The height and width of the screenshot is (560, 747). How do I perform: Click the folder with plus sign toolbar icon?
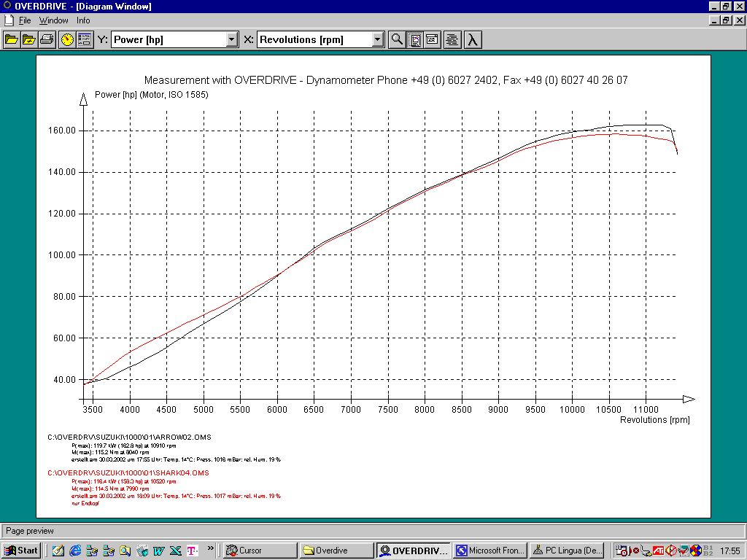pyautogui.click(x=29, y=39)
